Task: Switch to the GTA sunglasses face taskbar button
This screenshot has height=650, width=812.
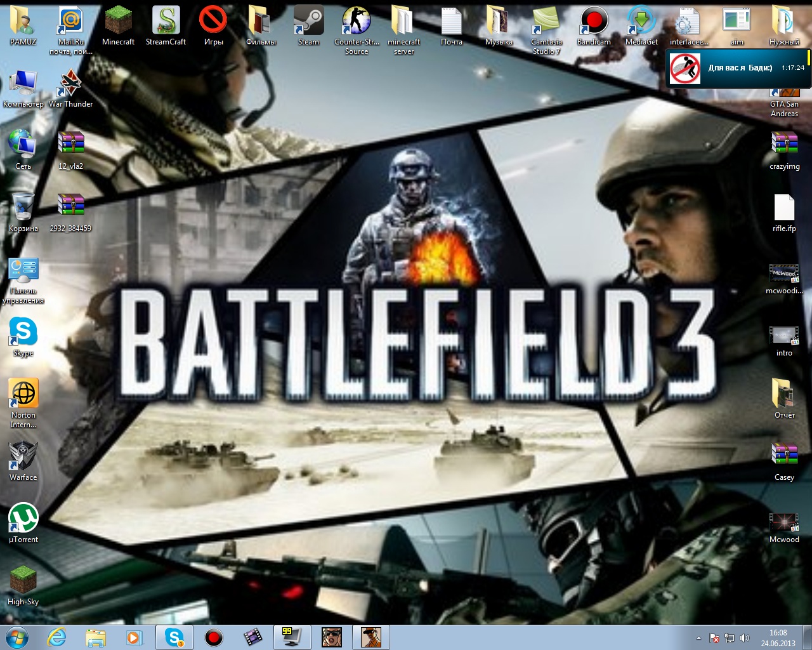Action: pyautogui.click(x=331, y=637)
